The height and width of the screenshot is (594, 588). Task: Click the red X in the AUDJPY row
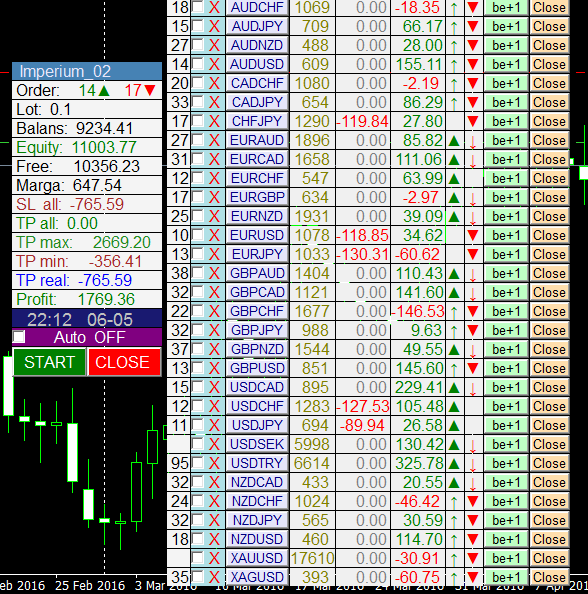pos(214,26)
